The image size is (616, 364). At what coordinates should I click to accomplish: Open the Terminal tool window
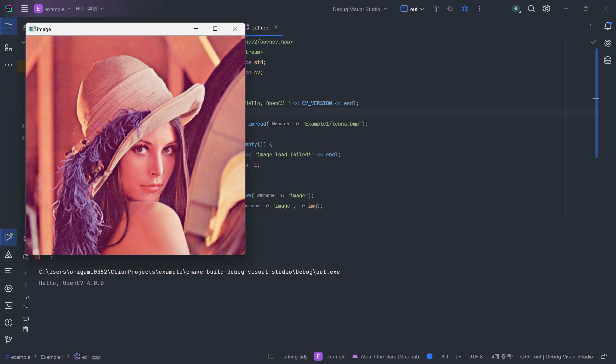pos(9,305)
